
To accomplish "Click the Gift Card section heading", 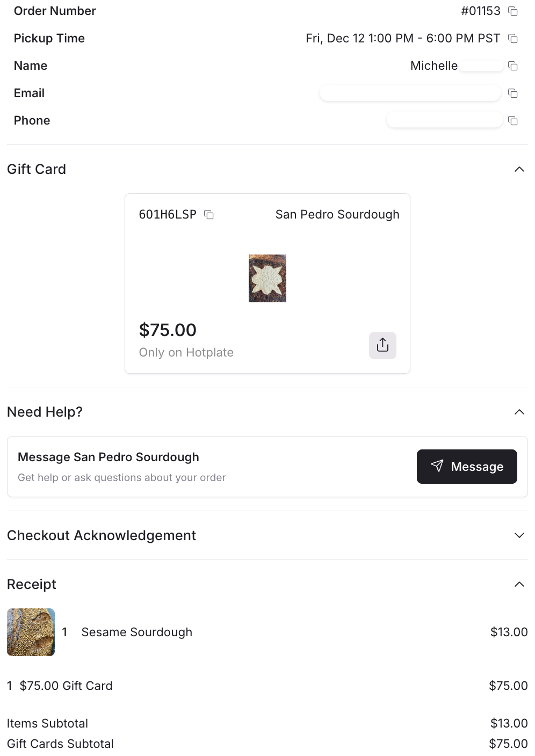I will tap(37, 170).
